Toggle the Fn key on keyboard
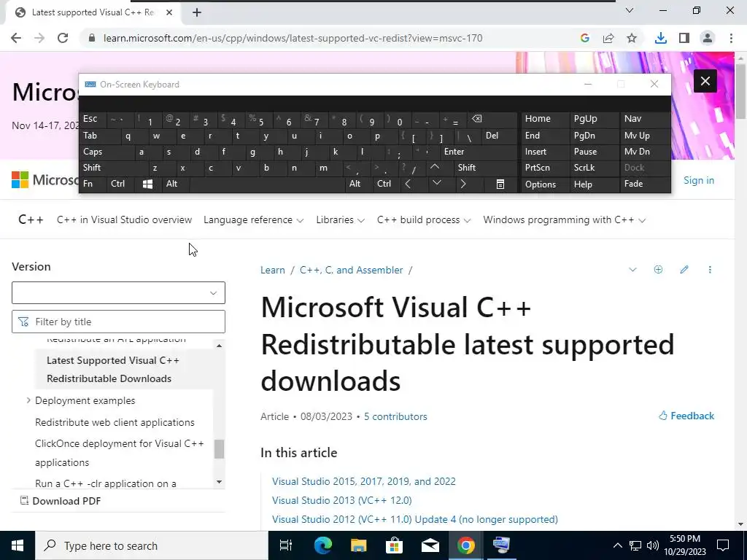 pyautogui.click(x=88, y=184)
